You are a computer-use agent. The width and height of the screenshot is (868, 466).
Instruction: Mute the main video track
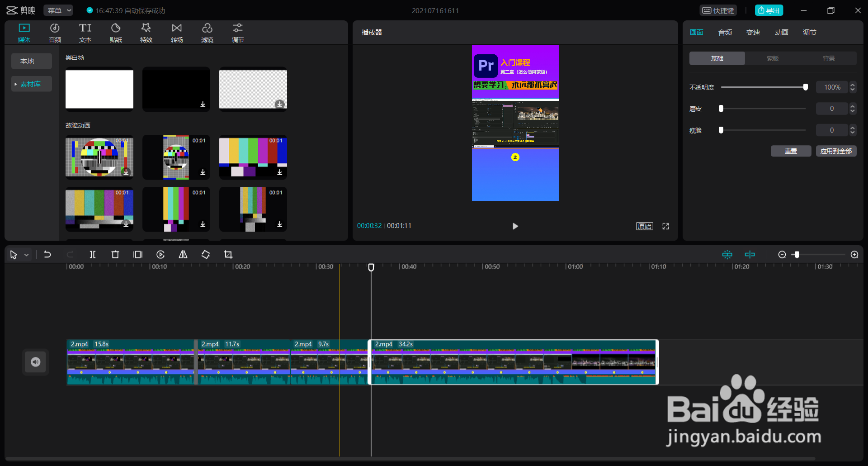click(36, 362)
